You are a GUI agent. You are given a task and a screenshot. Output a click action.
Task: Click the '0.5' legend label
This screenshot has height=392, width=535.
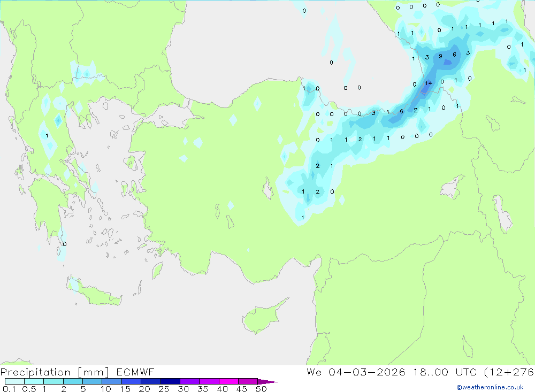(x=29, y=389)
